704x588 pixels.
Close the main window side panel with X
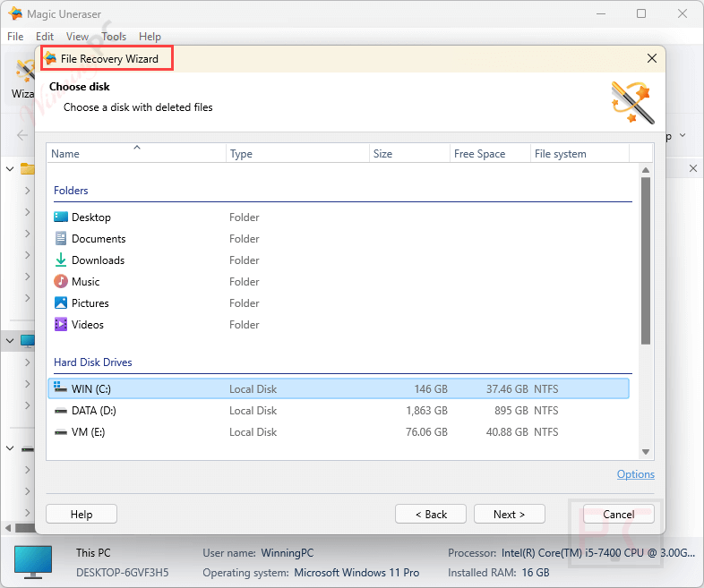pyautogui.click(x=693, y=168)
